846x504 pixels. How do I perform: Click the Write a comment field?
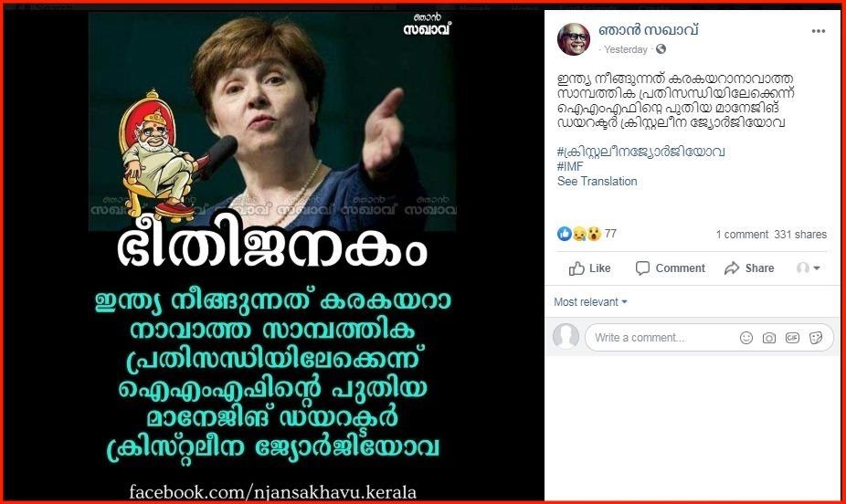[663, 338]
